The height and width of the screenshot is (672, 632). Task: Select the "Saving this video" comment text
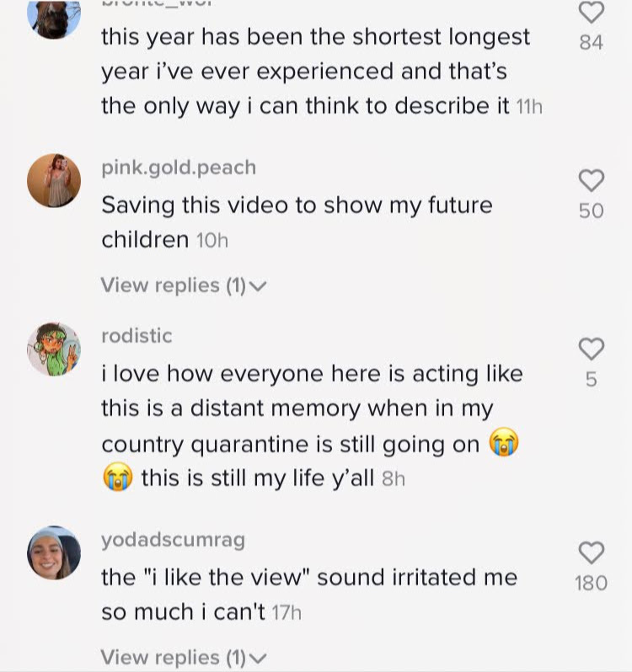pyautogui.click(x=297, y=221)
